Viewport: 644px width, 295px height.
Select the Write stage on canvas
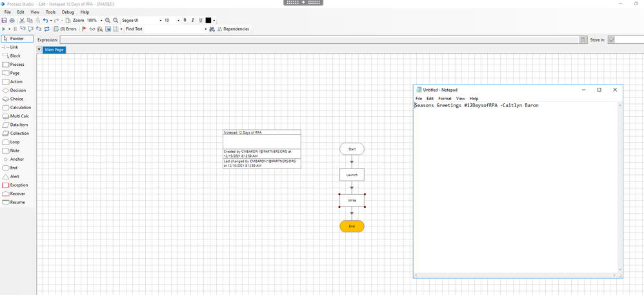[x=352, y=201]
